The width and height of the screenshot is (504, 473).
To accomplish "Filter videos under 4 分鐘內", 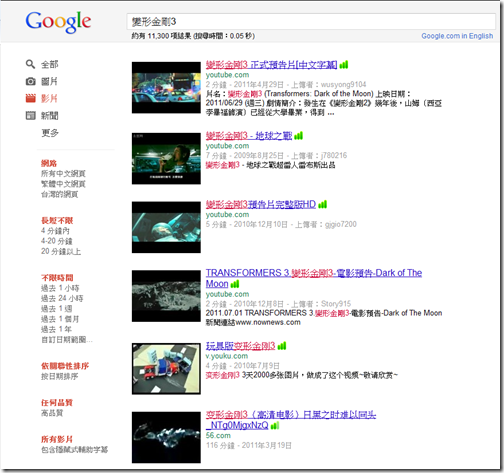I will [55, 231].
